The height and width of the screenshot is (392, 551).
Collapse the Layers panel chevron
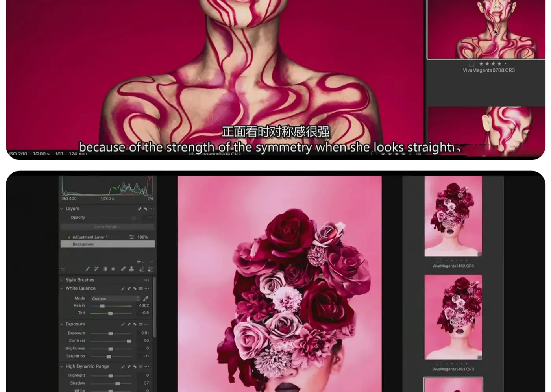coord(61,209)
